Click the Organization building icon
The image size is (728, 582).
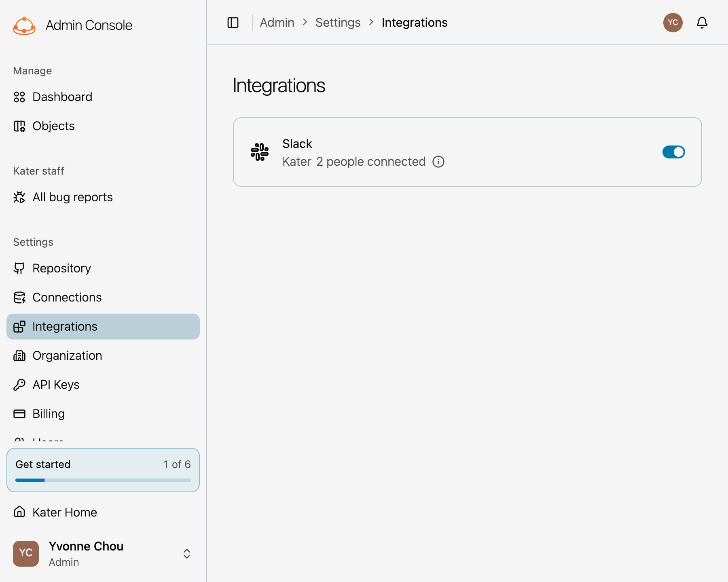19,356
